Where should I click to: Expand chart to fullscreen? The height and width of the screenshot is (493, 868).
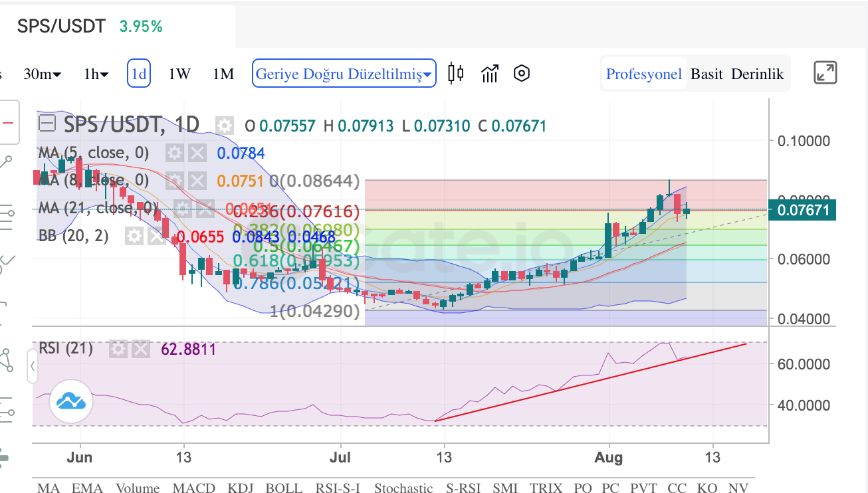coord(825,73)
